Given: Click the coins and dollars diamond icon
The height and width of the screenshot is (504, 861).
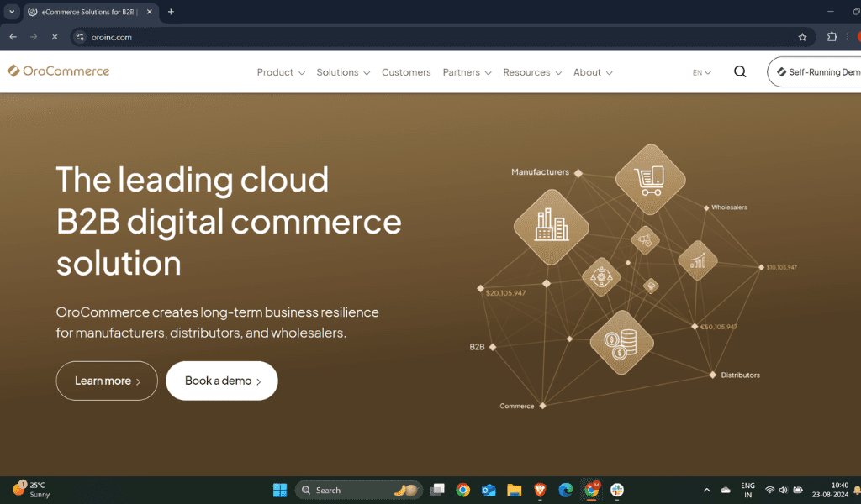Looking at the screenshot, I should tap(621, 343).
